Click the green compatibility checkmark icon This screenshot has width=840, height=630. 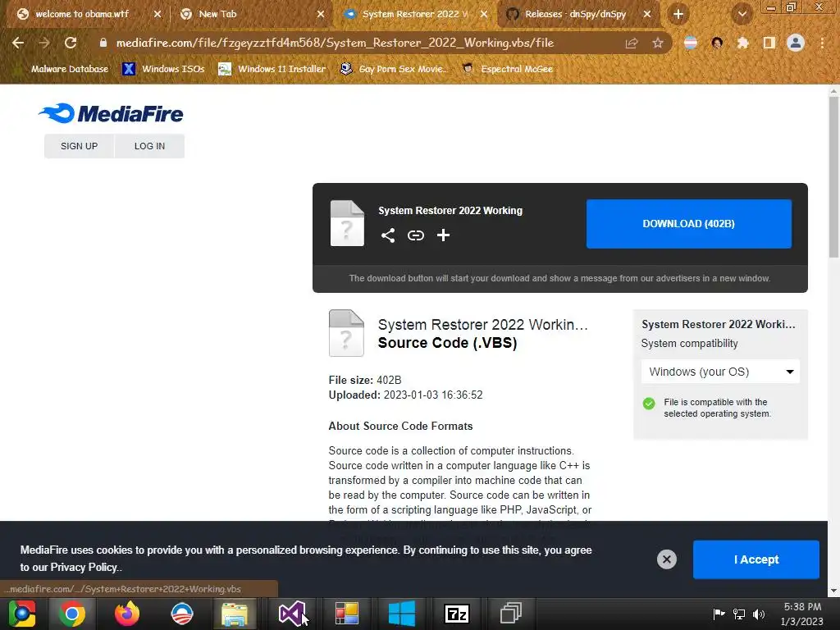tap(649, 404)
